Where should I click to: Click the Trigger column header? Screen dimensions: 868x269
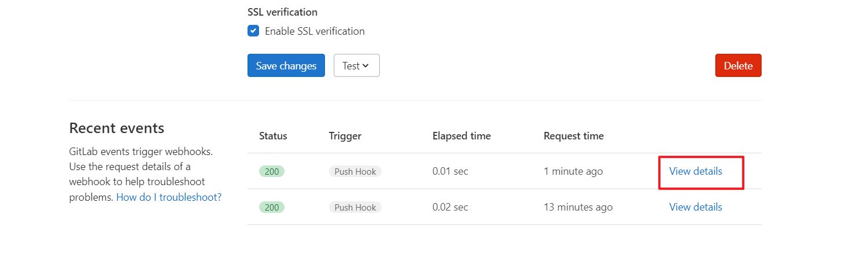(345, 136)
